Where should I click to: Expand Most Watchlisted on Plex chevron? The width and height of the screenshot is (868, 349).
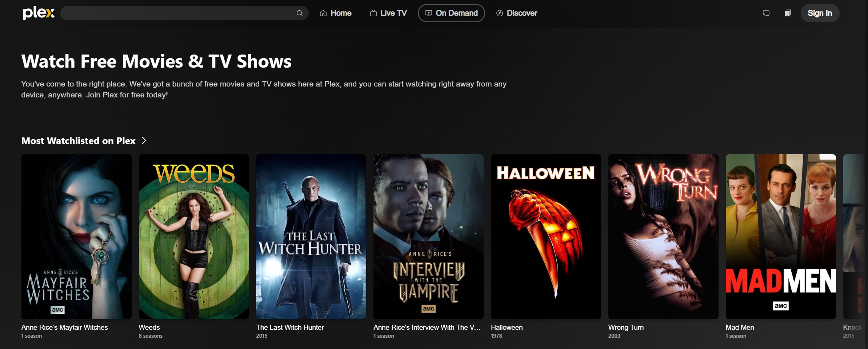pos(144,141)
